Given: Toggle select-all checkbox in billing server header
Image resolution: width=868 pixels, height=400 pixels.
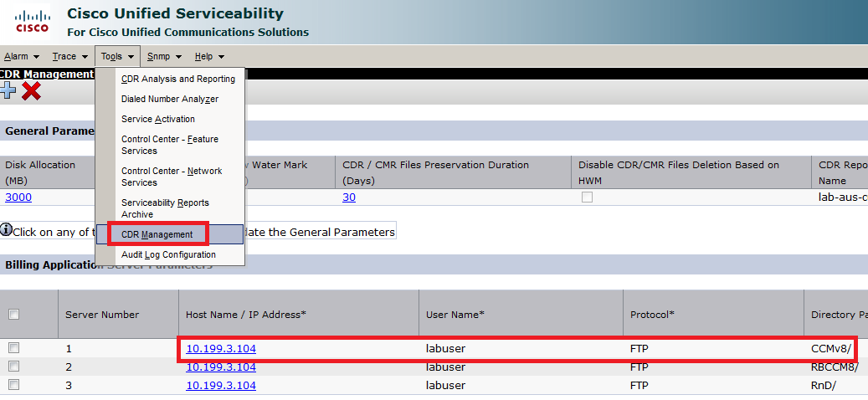Looking at the screenshot, I should point(14,315).
